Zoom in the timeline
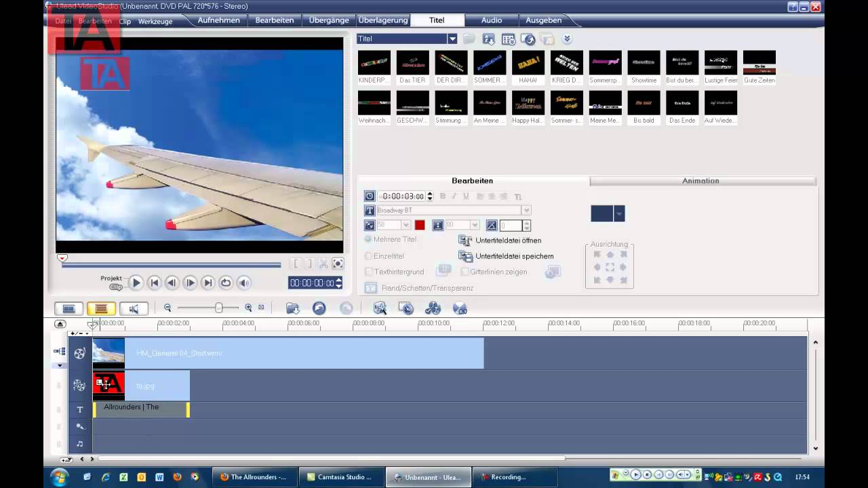868x488 pixels. [248, 308]
